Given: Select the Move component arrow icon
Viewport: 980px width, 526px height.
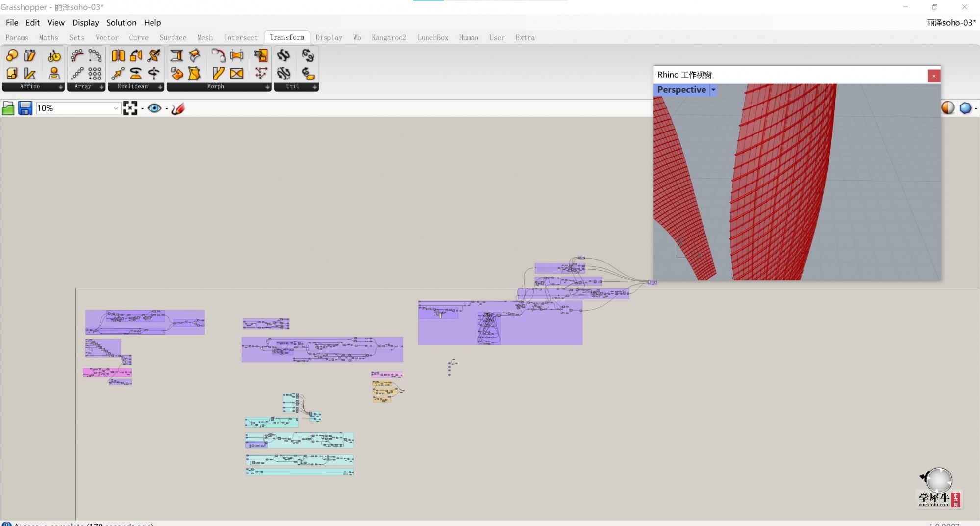Looking at the screenshot, I should click(x=118, y=74).
